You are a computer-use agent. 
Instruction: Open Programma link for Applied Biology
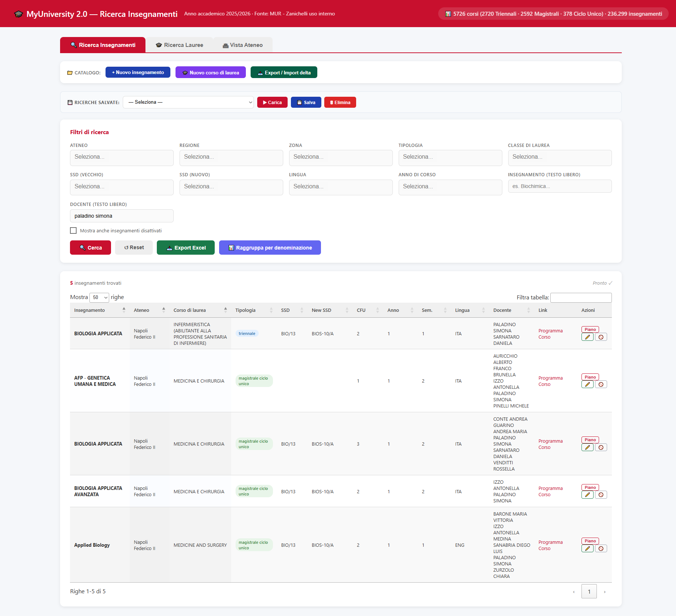tap(550, 542)
